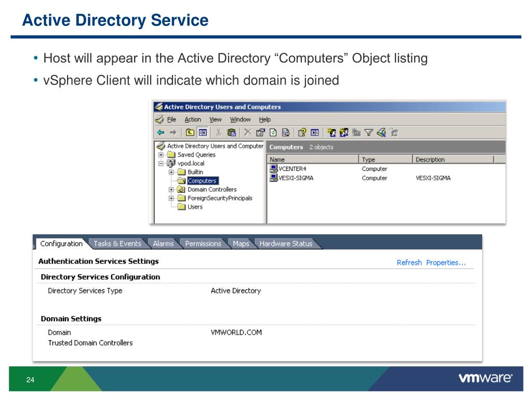Click the new organizational unit icon

pyautogui.click(x=356, y=132)
